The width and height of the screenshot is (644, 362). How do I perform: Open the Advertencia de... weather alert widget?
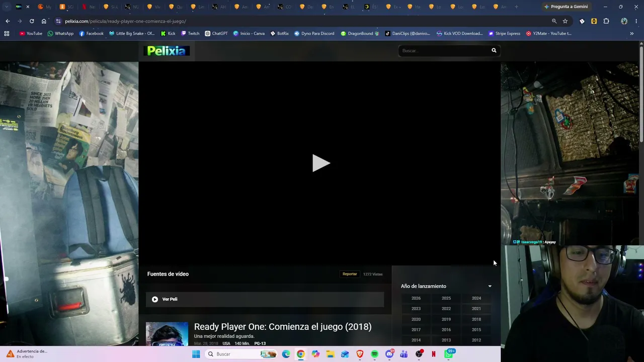tap(27, 354)
